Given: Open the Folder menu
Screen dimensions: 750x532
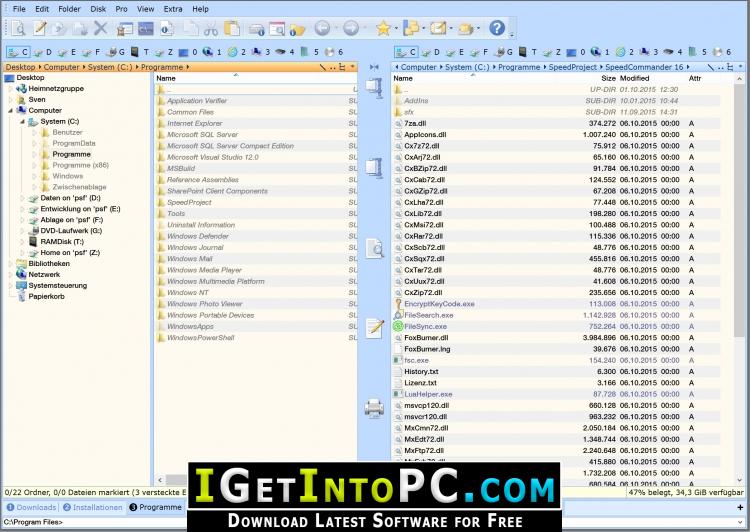Looking at the screenshot, I should coord(69,9).
